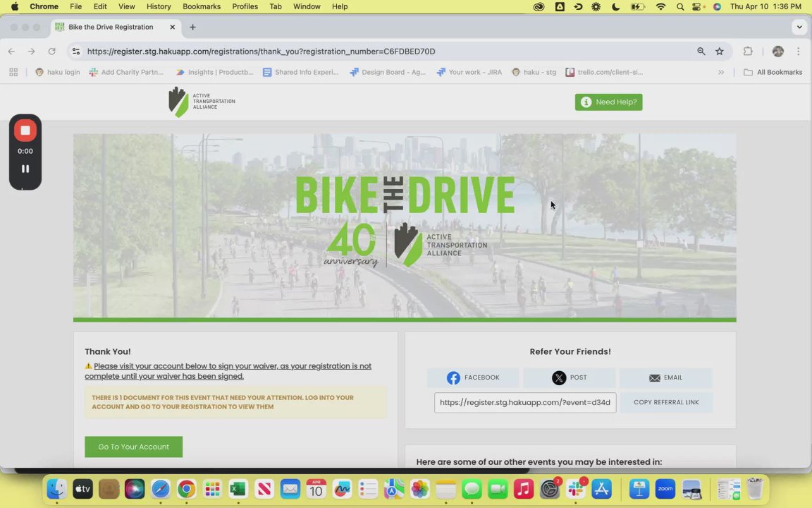Open Finder from the Dock
This screenshot has width=812, height=508.
56,489
